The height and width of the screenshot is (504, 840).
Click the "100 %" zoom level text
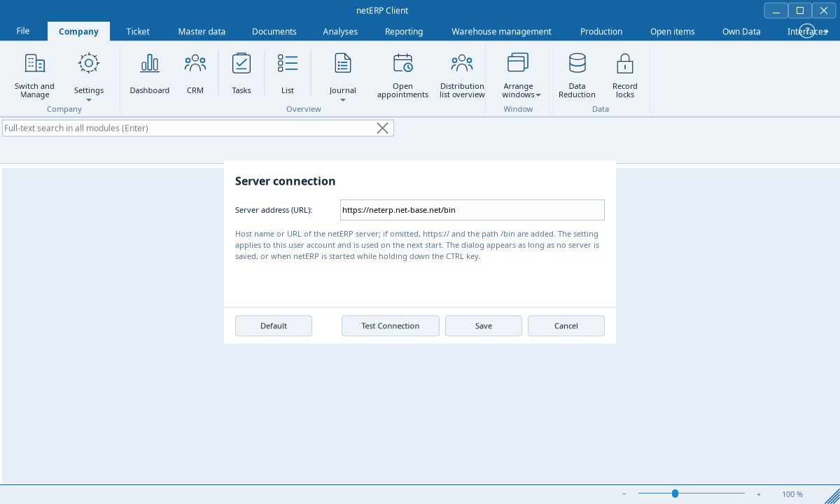(792, 494)
